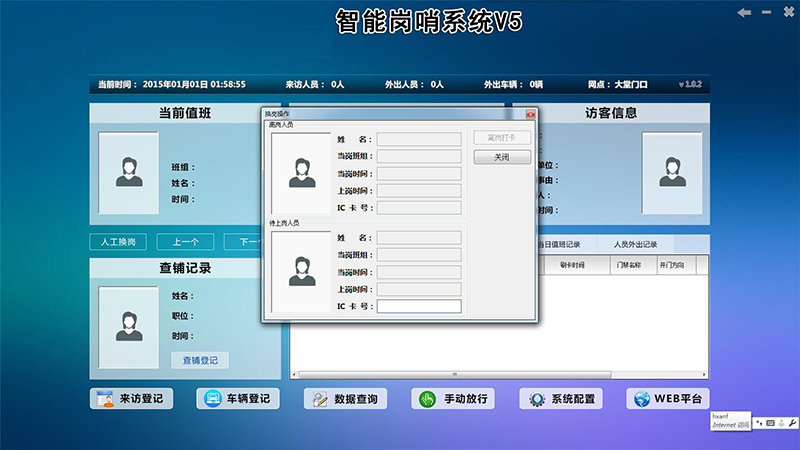This screenshot has height=450, width=800.
Task: Click the 刷卡时间 column header
Action: coord(572,265)
